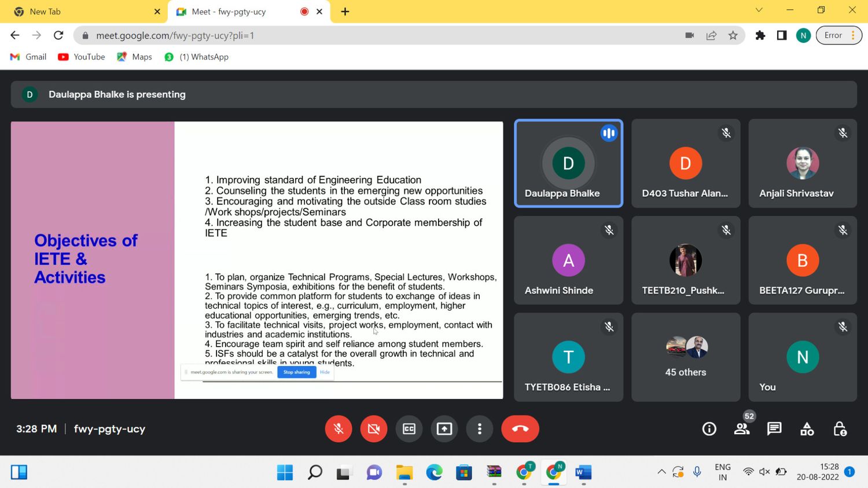Select D403 Tushar participant tile
This screenshot has height=488, width=868.
pyautogui.click(x=686, y=163)
